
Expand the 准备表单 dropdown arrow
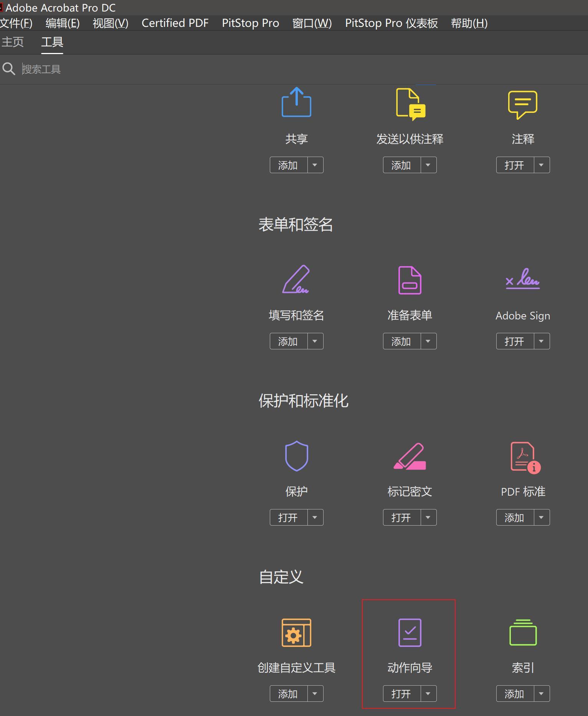click(x=428, y=341)
